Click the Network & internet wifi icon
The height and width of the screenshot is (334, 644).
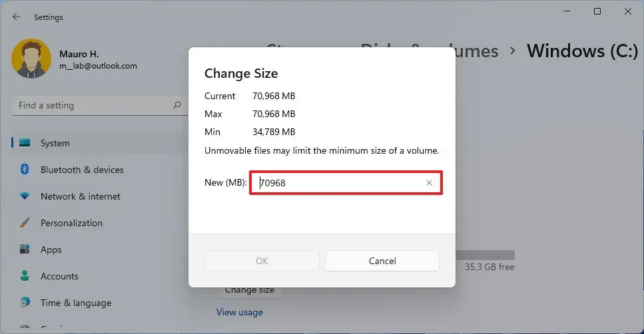pyautogui.click(x=25, y=196)
